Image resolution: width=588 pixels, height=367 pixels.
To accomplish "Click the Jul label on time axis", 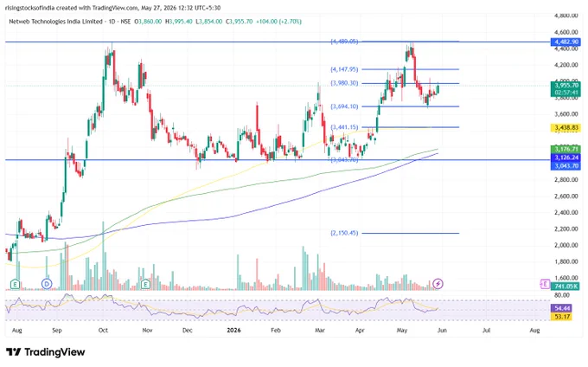I will coord(486,331).
